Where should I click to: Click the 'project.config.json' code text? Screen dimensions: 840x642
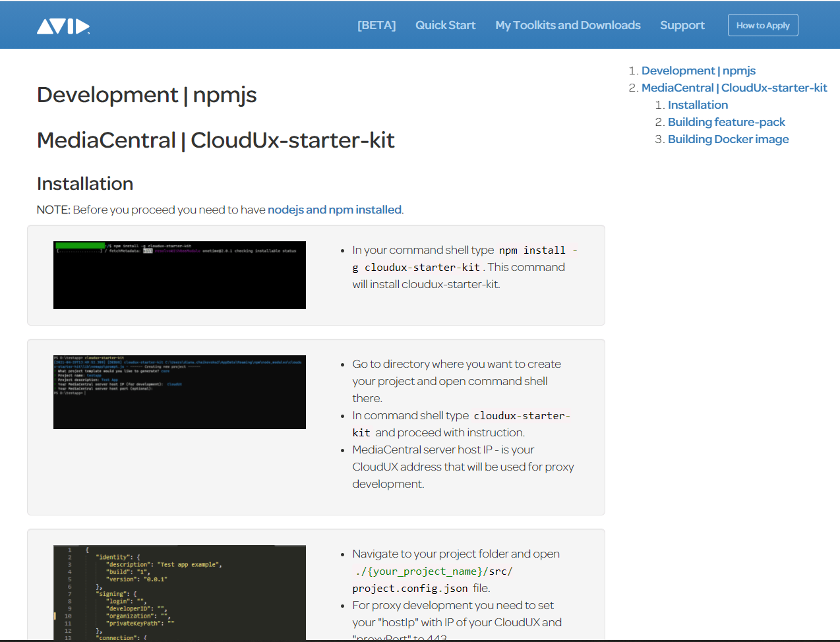[x=410, y=589]
